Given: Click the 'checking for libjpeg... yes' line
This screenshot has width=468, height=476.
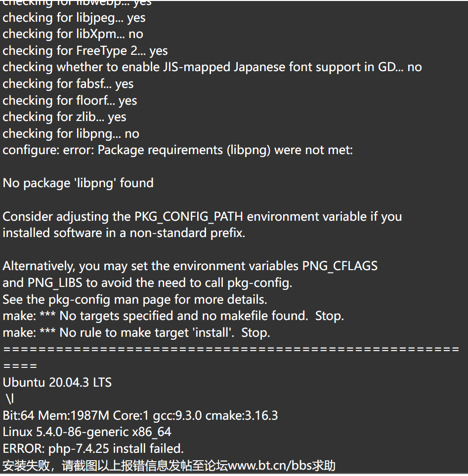Looking at the screenshot, I should pos(74,18).
